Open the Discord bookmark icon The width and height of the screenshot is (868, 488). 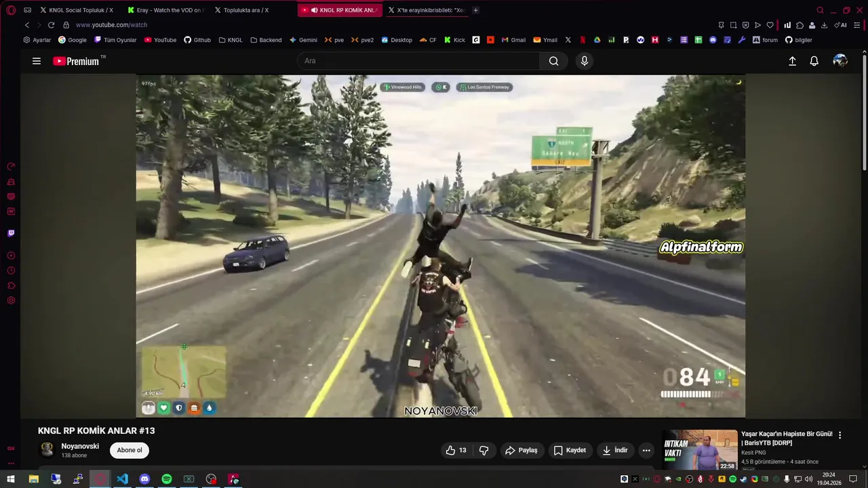coord(713,40)
